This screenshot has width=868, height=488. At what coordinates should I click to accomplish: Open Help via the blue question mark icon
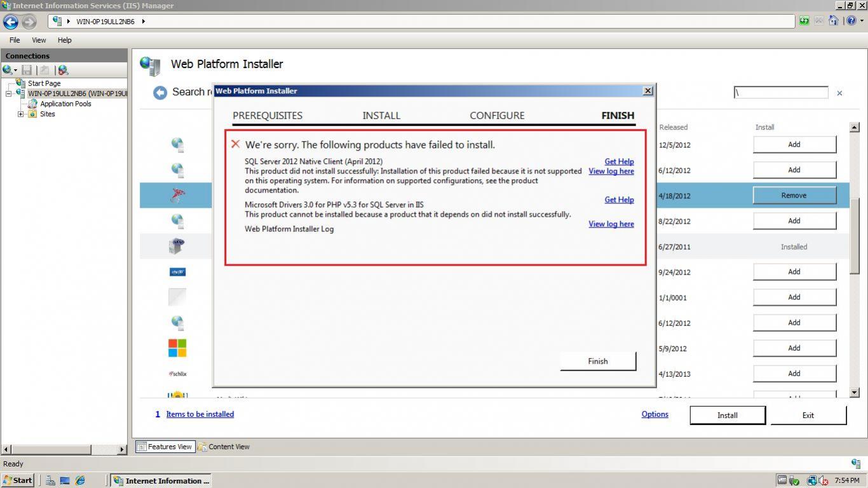coord(851,21)
